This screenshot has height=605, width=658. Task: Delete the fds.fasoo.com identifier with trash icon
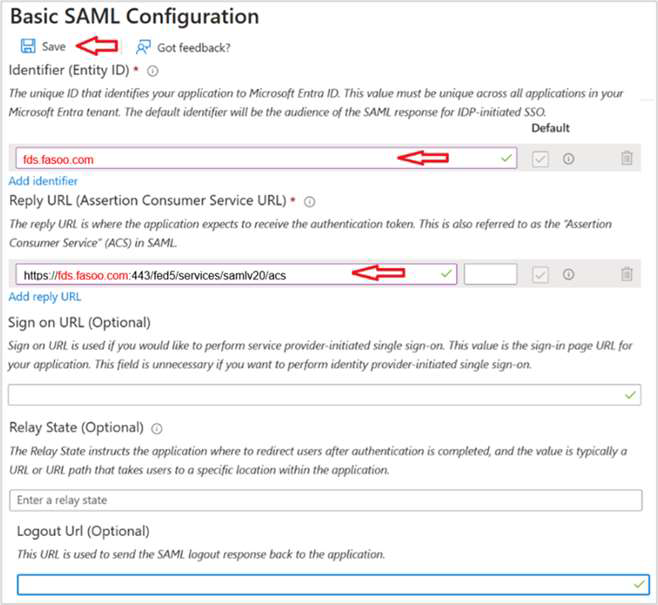627,158
